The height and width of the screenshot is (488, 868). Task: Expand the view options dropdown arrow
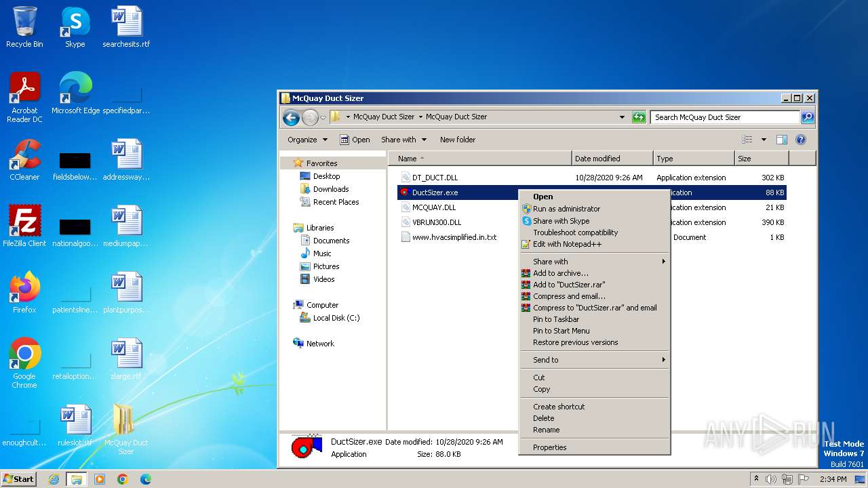764,140
